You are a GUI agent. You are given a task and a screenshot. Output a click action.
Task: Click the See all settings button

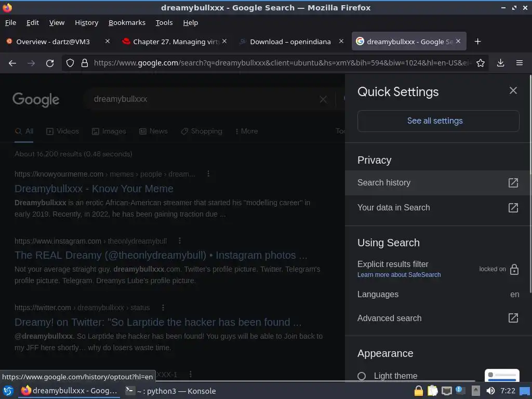click(x=438, y=121)
